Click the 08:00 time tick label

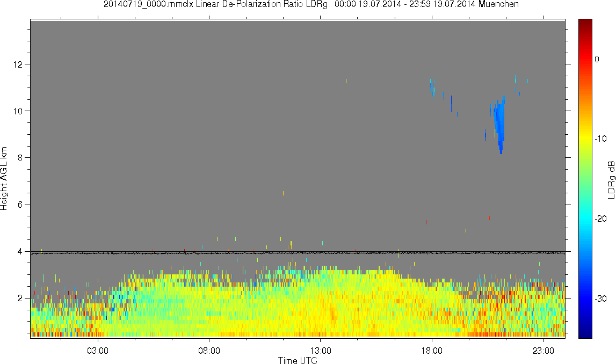coord(209,351)
